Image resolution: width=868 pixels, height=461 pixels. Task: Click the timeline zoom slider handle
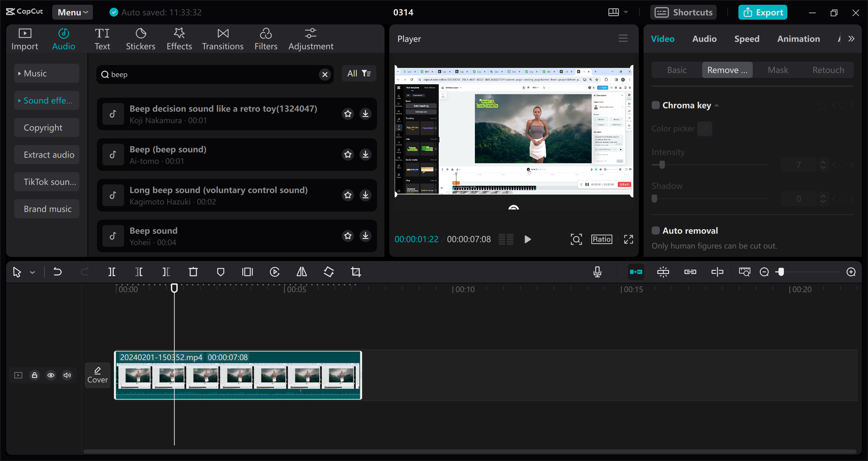[x=781, y=272]
